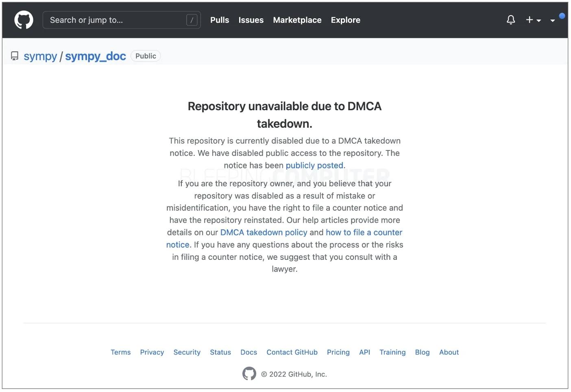Image resolution: width=571 pixels, height=392 pixels.
Task: Click the repository book icon beside sympy
Action: coord(14,56)
